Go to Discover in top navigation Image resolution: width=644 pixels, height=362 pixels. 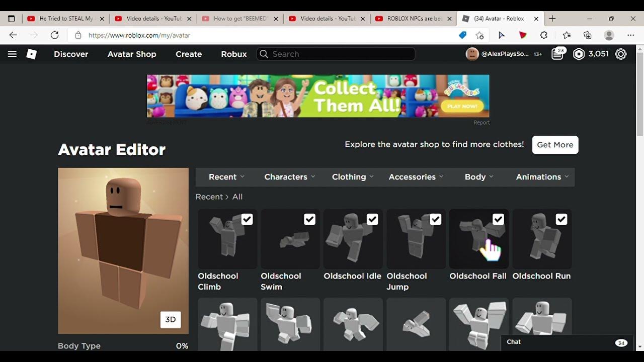point(71,54)
